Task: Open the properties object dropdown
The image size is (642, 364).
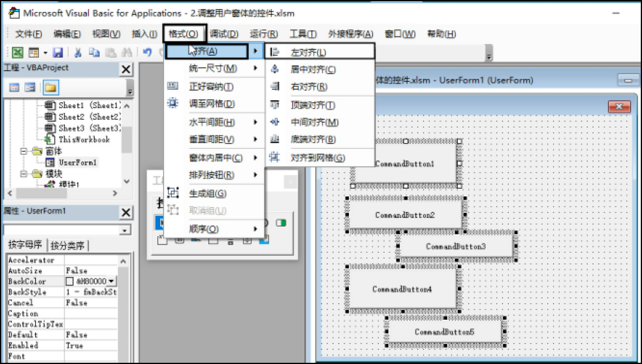Action: (x=125, y=230)
